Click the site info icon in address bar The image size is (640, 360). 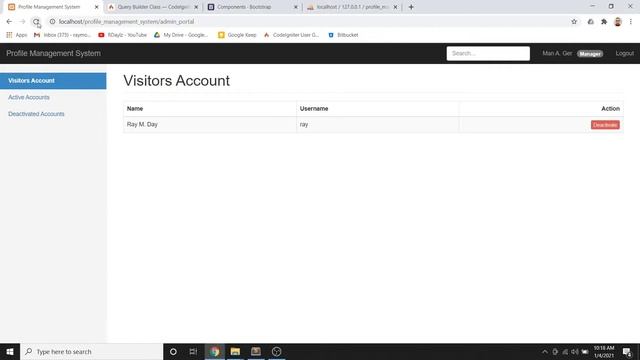[52, 22]
